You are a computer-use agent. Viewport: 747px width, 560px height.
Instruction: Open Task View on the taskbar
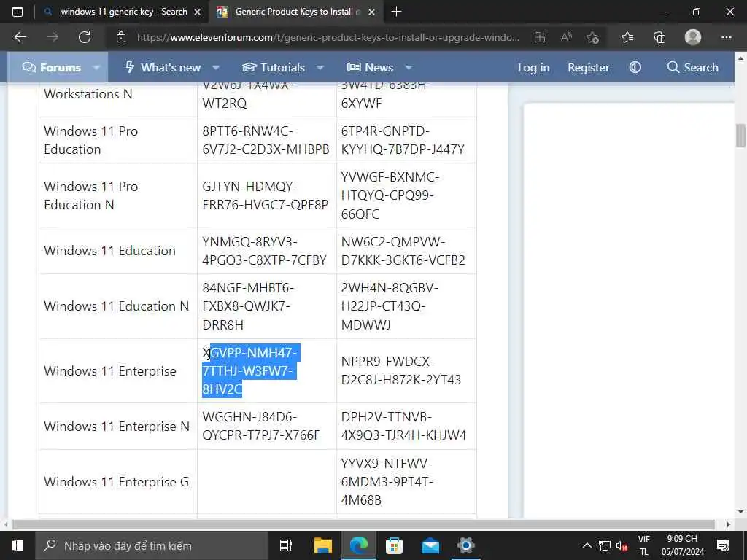pyautogui.click(x=286, y=545)
